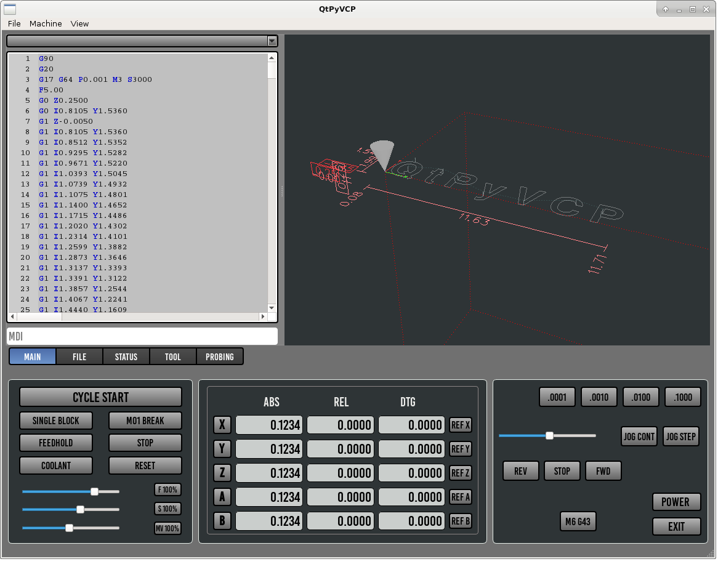Open the File menu
This screenshot has height=588, width=718.
[x=14, y=23]
